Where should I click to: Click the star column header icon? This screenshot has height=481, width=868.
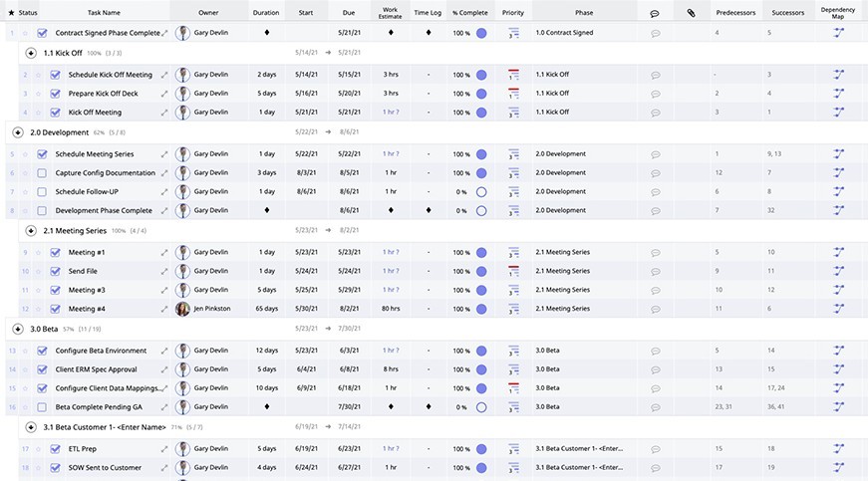point(11,12)
